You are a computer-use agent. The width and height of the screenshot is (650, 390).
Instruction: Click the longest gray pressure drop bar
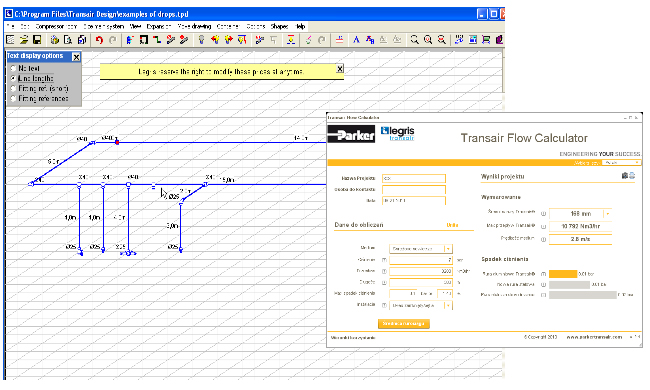tap(582, 295)
